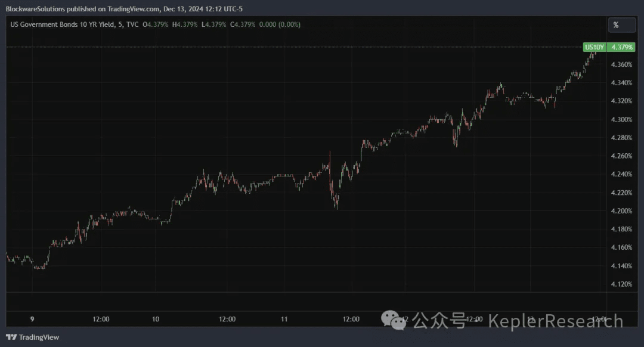Click the 4.200% price axis label

coord(621,211)
